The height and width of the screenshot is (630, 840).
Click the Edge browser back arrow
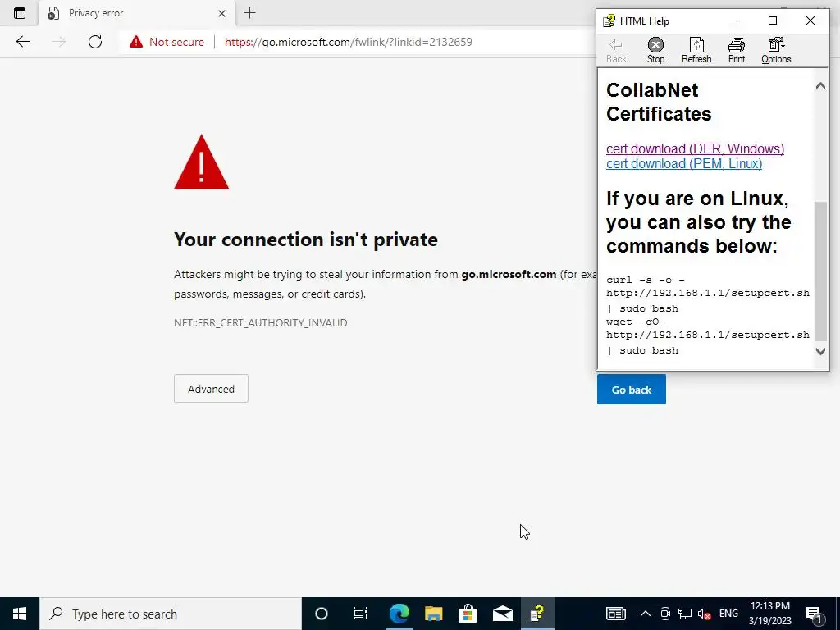[22, 42]
